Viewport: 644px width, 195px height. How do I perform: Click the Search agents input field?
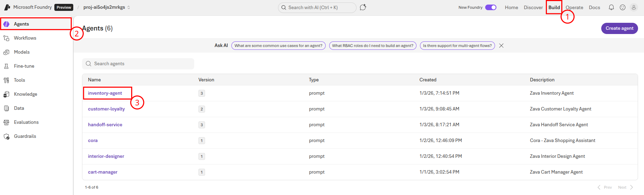pyautogui.click(x=138, y=64)
